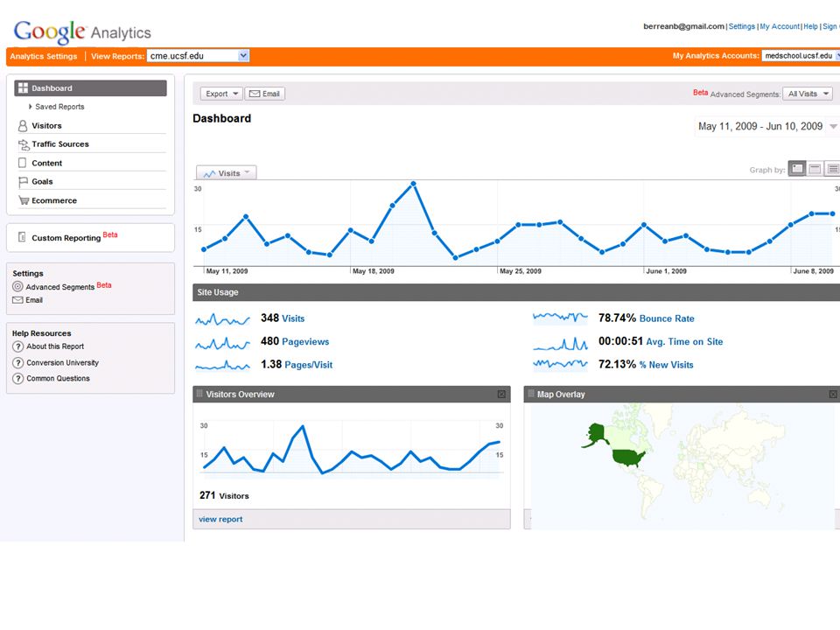This screenshot has width=840, height=630.
Task: Open the Goals sidebar section
Action: (42, 182)
